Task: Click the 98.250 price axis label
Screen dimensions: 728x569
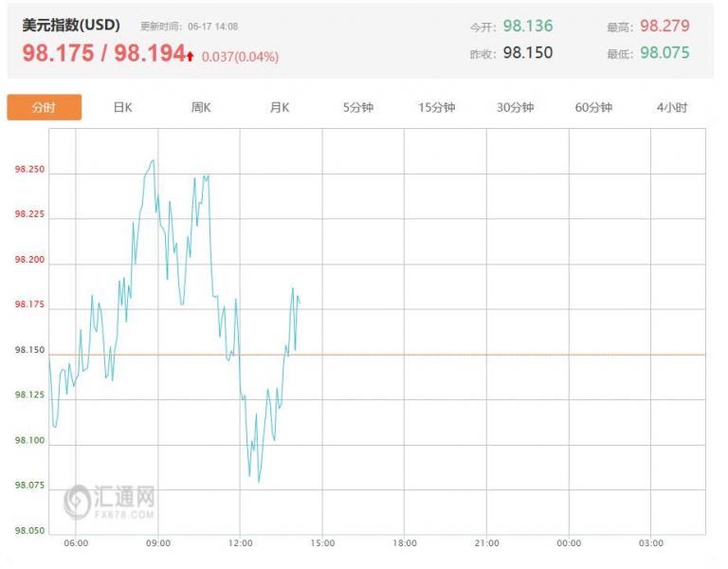Action: pos(29,169)
